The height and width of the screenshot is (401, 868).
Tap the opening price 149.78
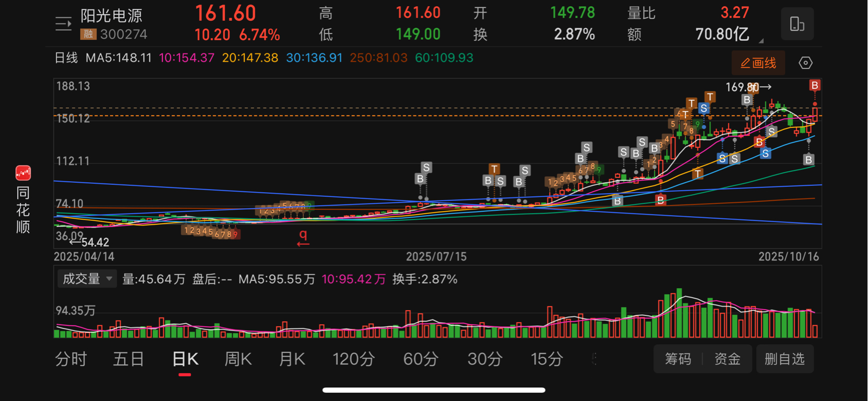click(573, 13)
